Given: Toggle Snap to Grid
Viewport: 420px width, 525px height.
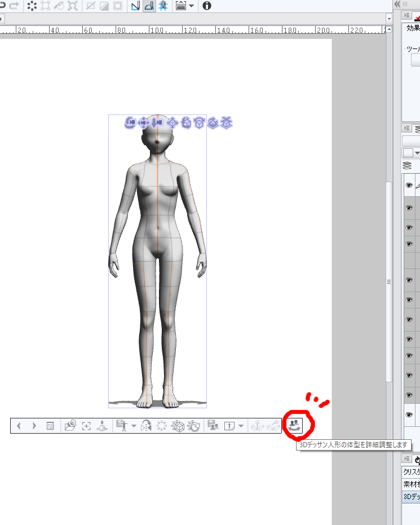Looking at the screenshot, I should pos(163,6).
